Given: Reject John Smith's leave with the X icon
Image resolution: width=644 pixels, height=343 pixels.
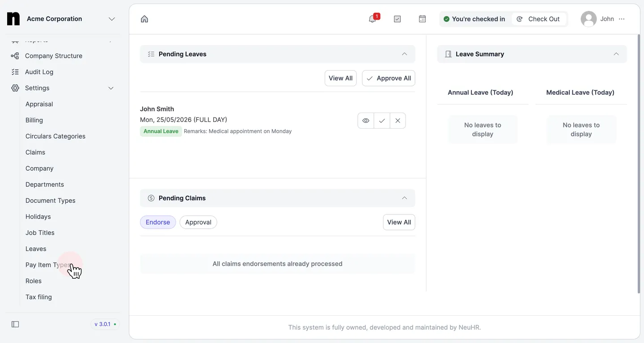Looking at the screenshot, I should point(398,121).
